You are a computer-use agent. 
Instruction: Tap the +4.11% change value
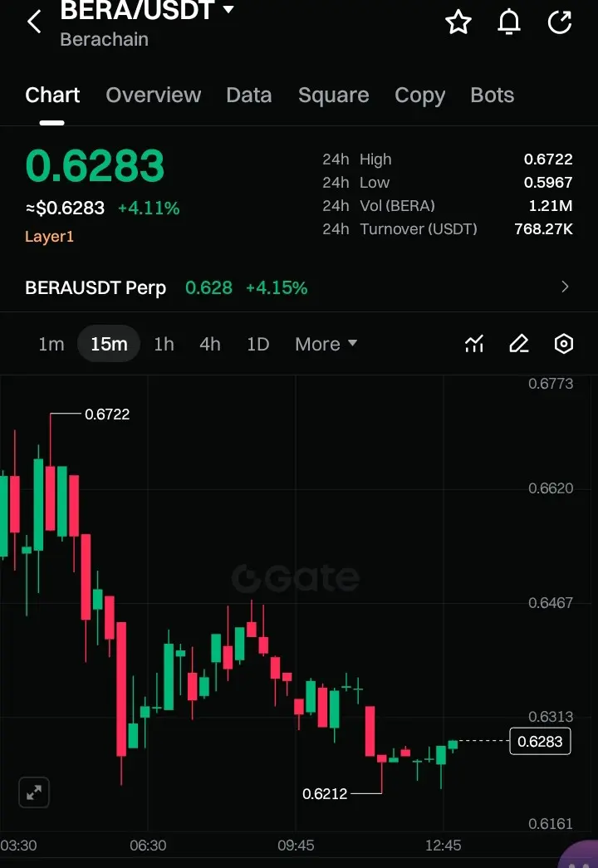coord(149,208)
